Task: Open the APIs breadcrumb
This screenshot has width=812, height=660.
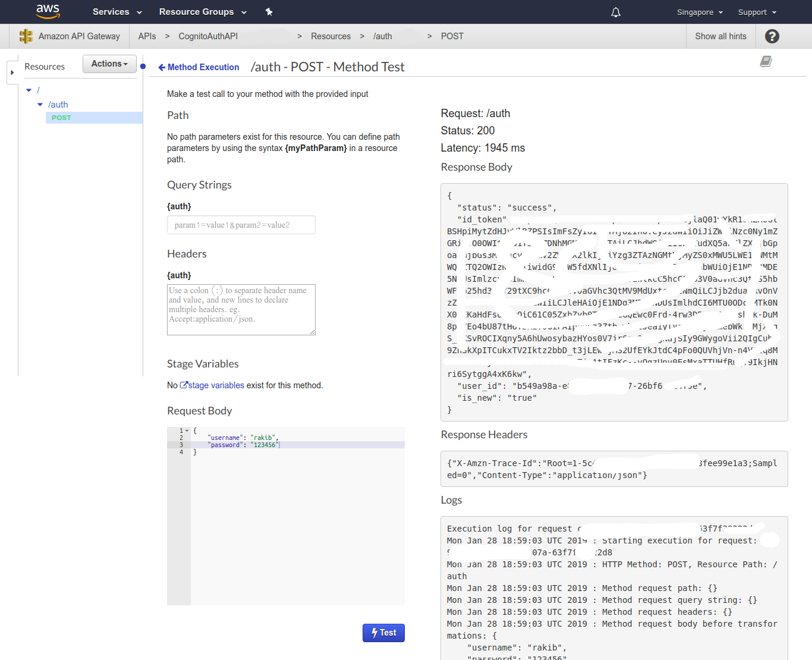Action: point(147,36)
